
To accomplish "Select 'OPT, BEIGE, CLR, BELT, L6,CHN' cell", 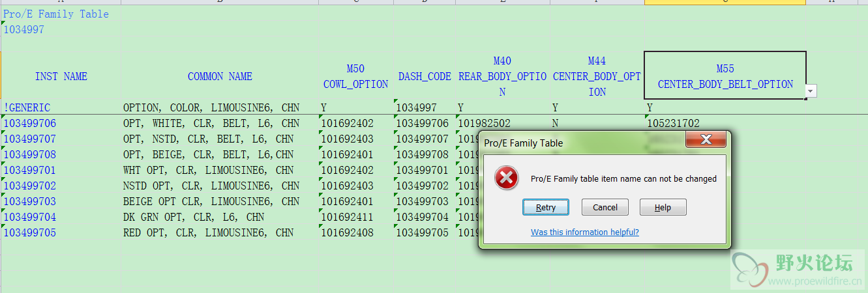I will coord(220,154).
